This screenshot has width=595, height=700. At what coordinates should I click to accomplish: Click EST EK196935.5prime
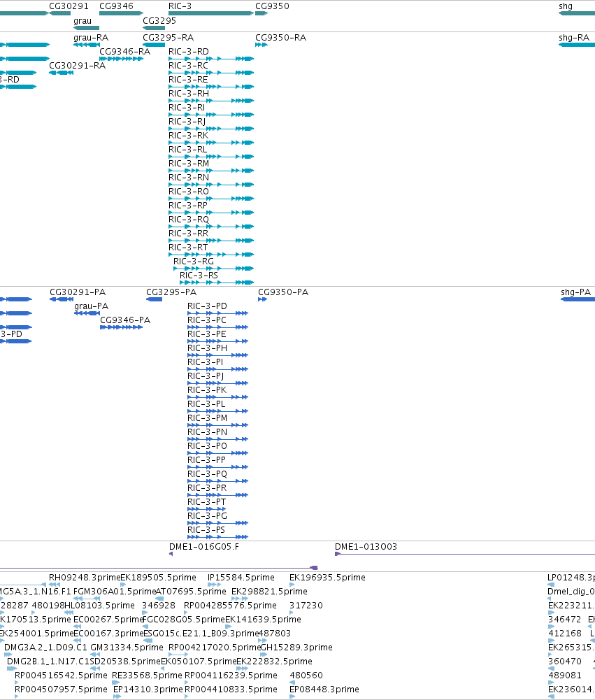pos(292,585)
